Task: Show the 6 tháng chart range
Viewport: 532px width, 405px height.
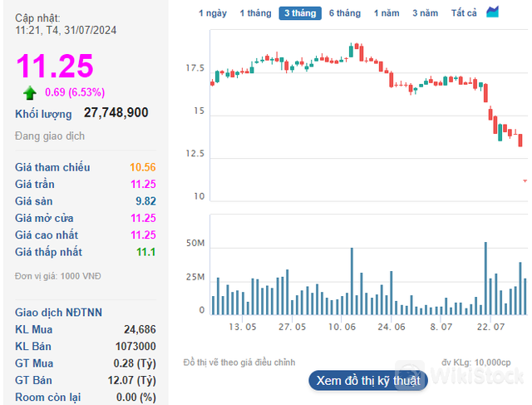Action: [345, 13]
